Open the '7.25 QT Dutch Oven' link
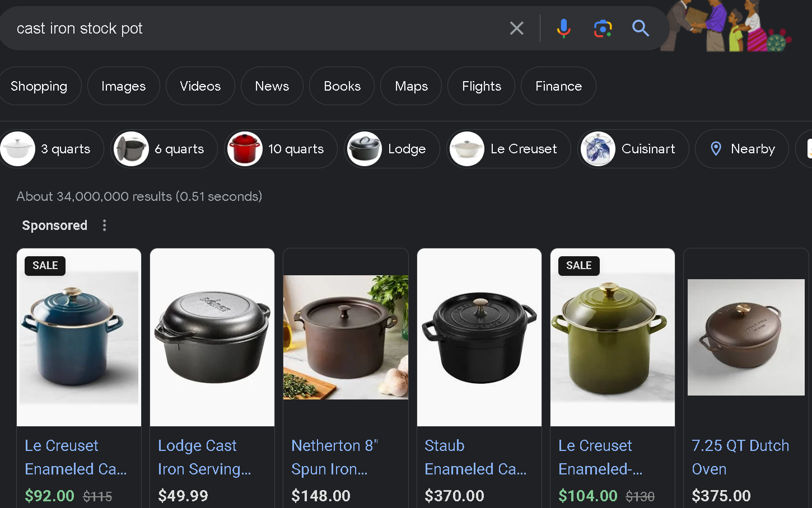The width and height of the screenshot is (812, 508). point(740,457)
